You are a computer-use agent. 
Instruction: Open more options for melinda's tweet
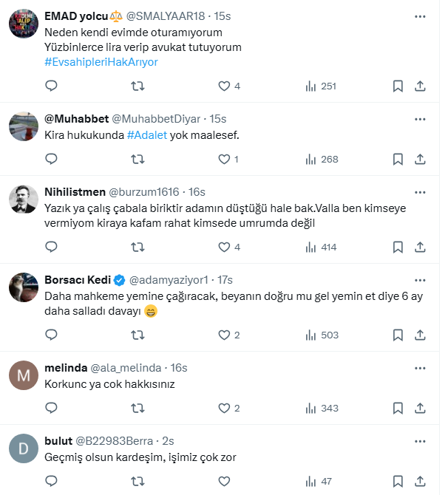pyautogui.click(x=420, y=367)
